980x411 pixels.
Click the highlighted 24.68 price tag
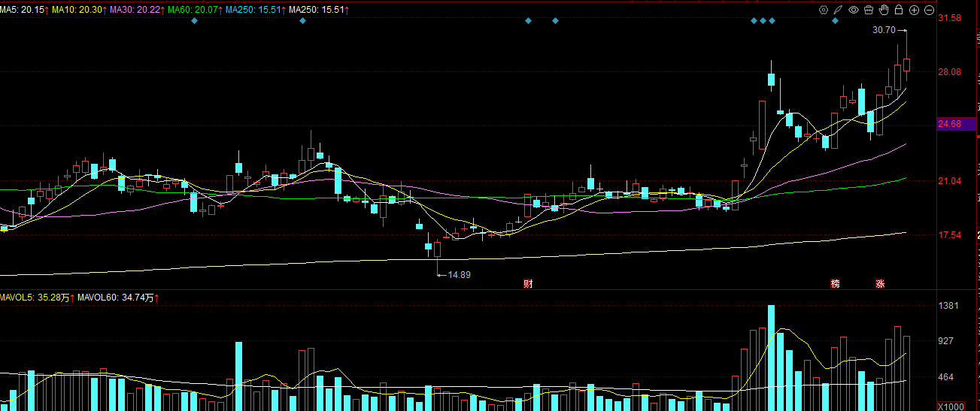(955, 124)
